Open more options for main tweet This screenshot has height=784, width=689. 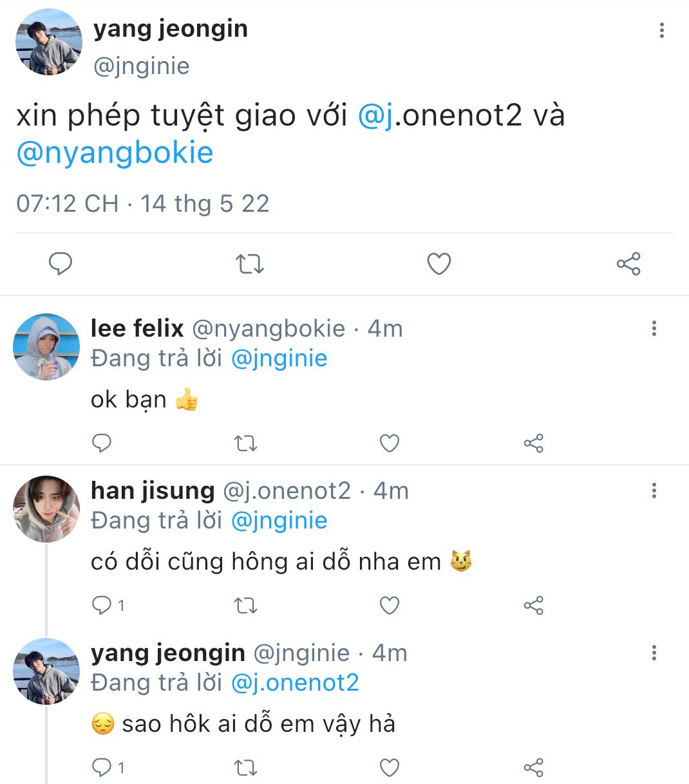(661, 30)
